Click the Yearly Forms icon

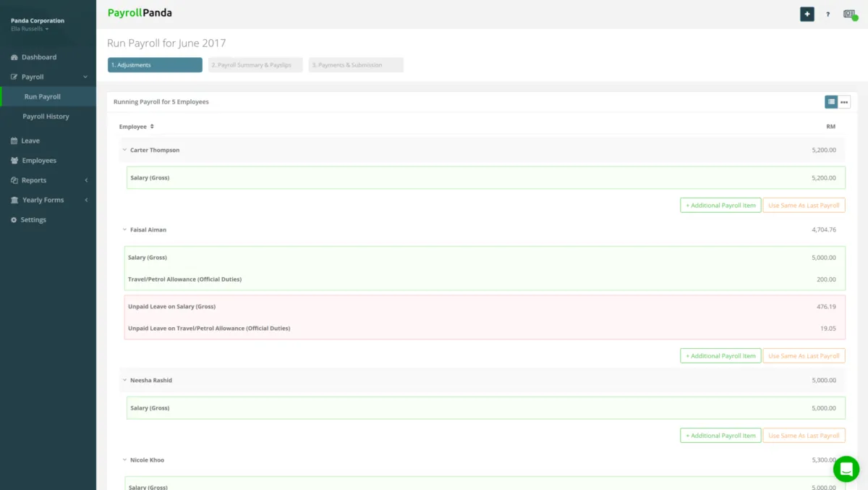pyautogui.click(x=15, y=200)
